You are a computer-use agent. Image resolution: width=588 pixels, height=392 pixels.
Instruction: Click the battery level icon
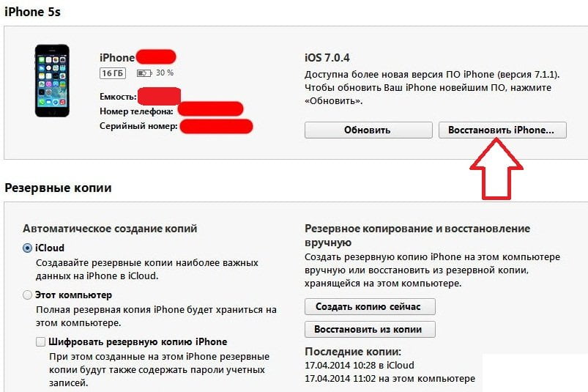[x=144, y=73]
